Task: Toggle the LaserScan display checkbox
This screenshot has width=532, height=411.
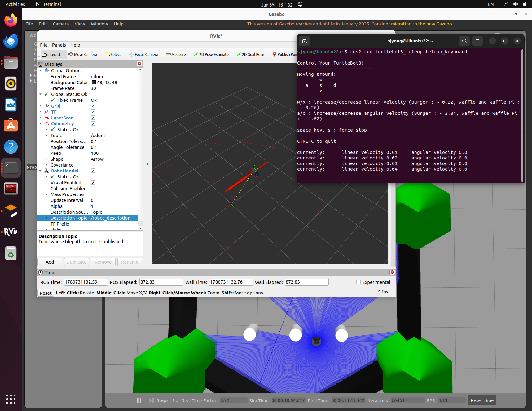Action: (93, 118)
